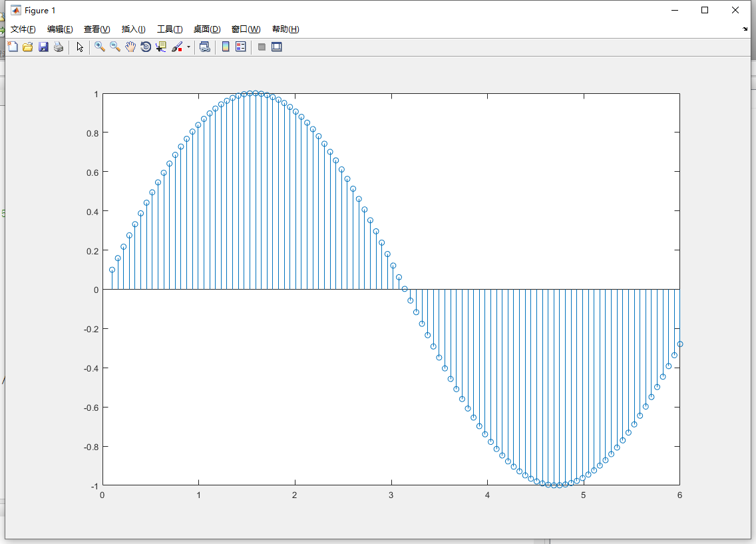756x544 pixels.
Task: Click the y-axis label 0.8
Action: [93, 133]
